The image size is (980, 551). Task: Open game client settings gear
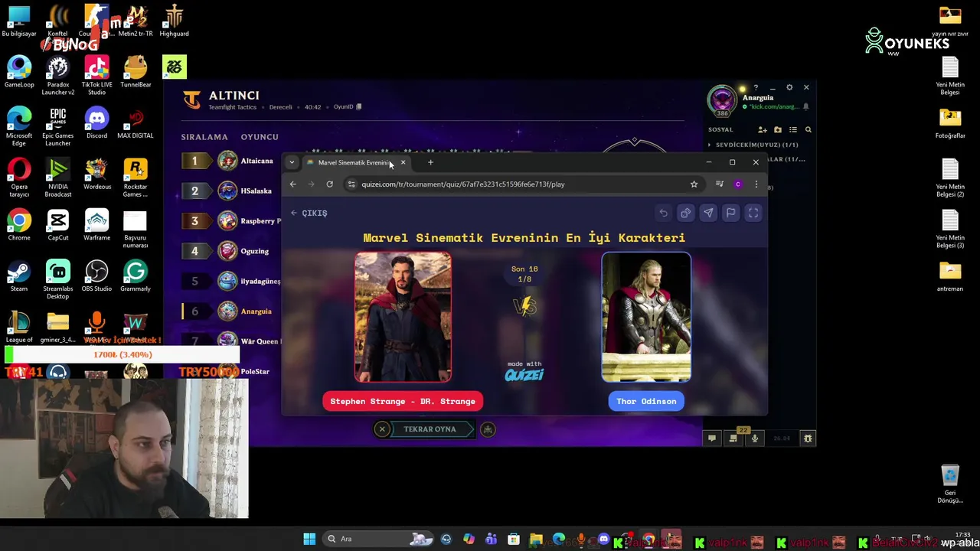click(789, 87)
